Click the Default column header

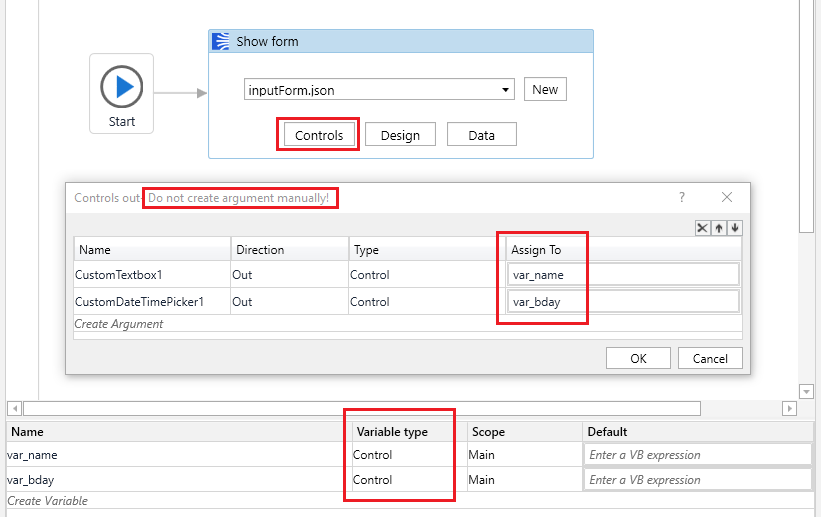(x=698, y=432)
